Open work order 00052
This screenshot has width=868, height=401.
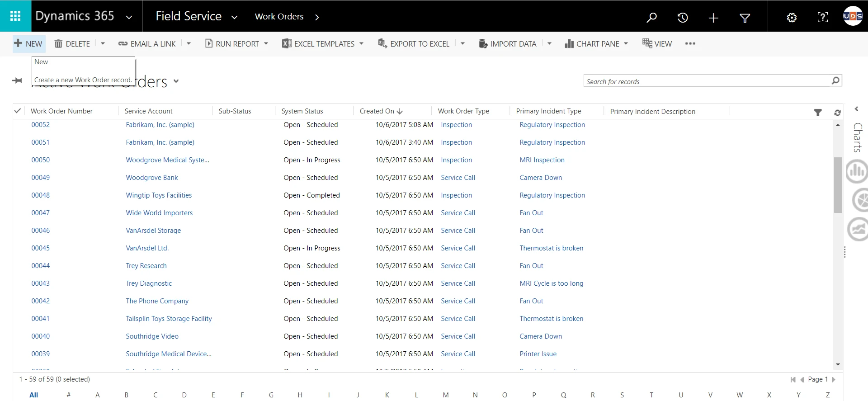(41, 125)
